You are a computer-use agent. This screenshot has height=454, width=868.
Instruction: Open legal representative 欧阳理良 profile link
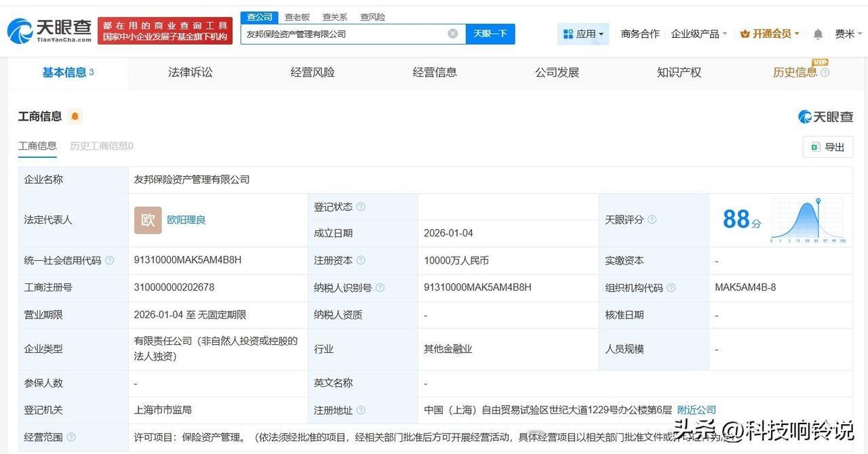pos(186,220)
